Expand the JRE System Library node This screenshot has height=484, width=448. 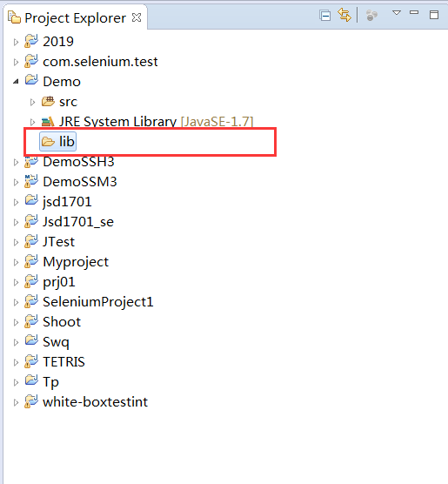point(32,122)
